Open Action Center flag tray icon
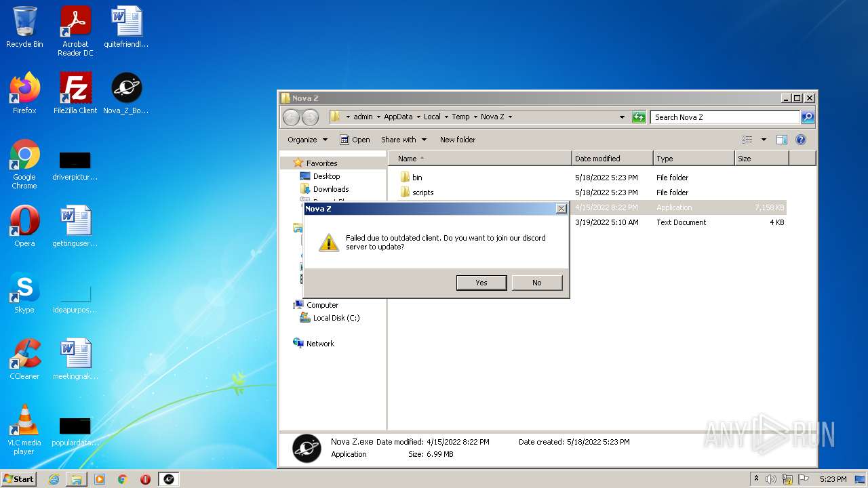 [804, 479]
